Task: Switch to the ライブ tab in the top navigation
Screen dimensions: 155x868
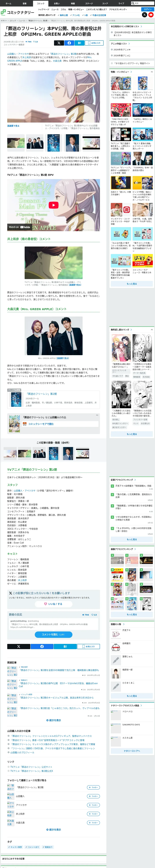Action: 121,3
